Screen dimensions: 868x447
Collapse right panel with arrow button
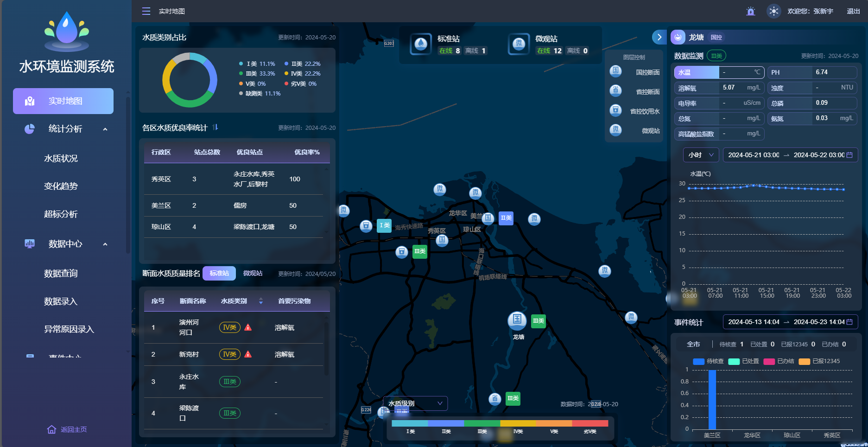659,37
